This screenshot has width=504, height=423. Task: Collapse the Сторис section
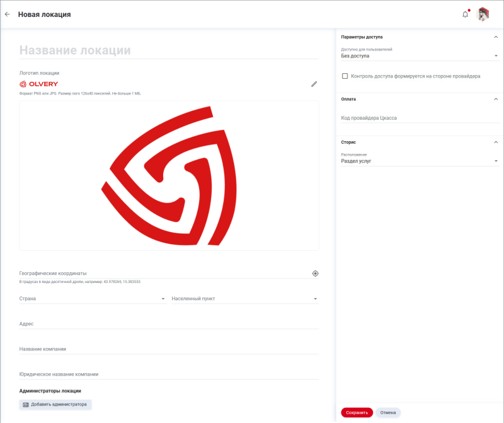tap(496, 142)
